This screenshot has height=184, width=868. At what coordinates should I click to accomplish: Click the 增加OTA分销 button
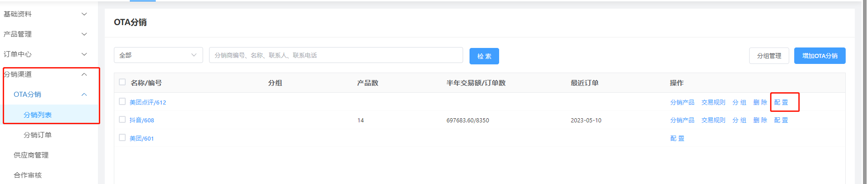pos(819,56)
